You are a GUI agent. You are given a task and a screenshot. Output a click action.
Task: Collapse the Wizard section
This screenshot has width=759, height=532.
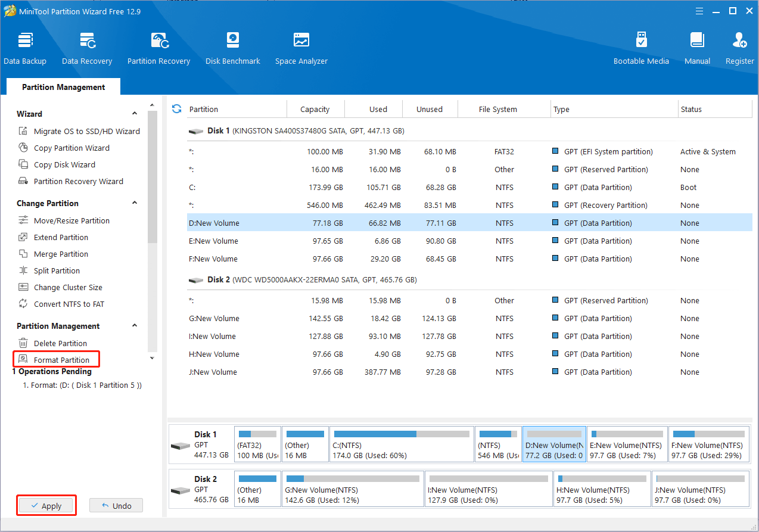coord(134,113)
